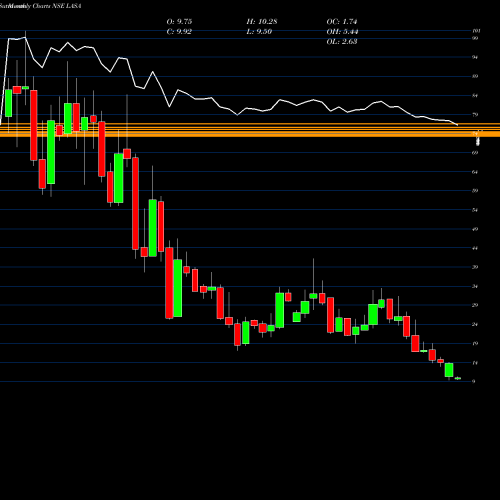Select the OH: 5.44 value
Screen dimensions: 500x500
(342, 32)
